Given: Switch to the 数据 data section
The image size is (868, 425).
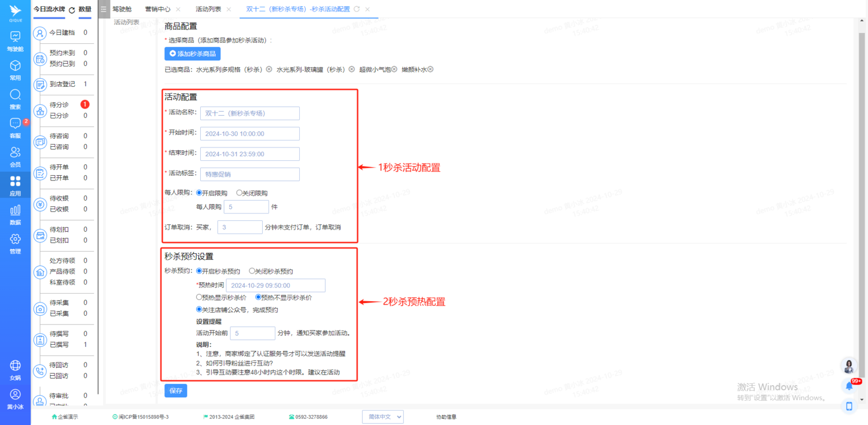Looking at the screenshot, I should point(15,213).
